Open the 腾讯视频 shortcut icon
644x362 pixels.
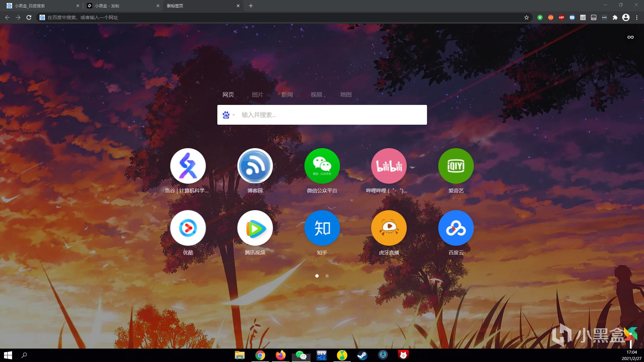[255, 228]
